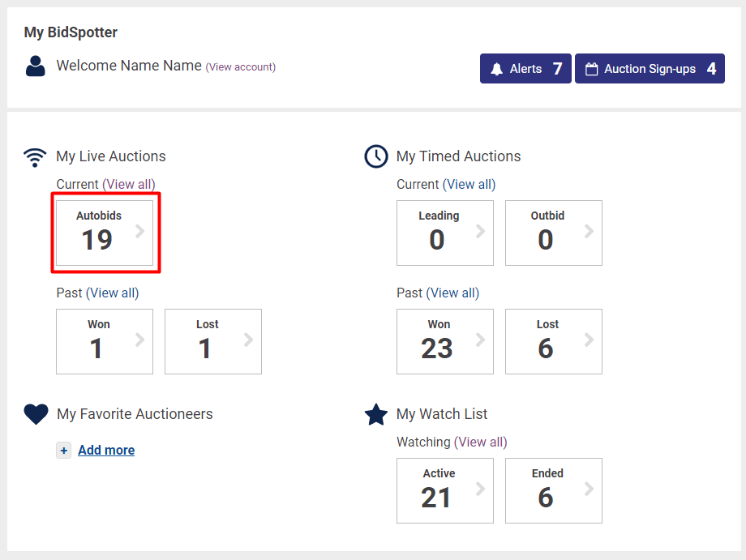Image resolution: width=746 pixels, height=560 pixels.
Task: View all current live auctions
Action: click(x=130, y=185)
